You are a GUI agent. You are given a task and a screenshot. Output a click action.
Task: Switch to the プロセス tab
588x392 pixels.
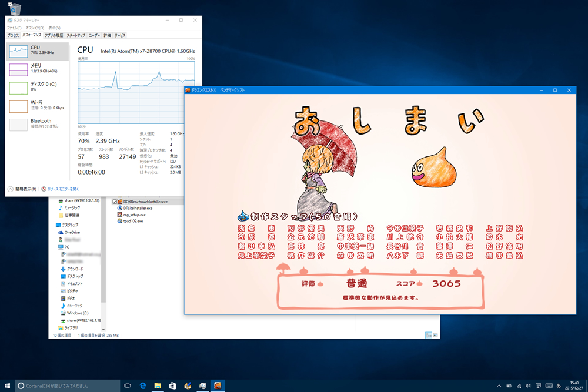pyautogui.click(x=13, y=36)
